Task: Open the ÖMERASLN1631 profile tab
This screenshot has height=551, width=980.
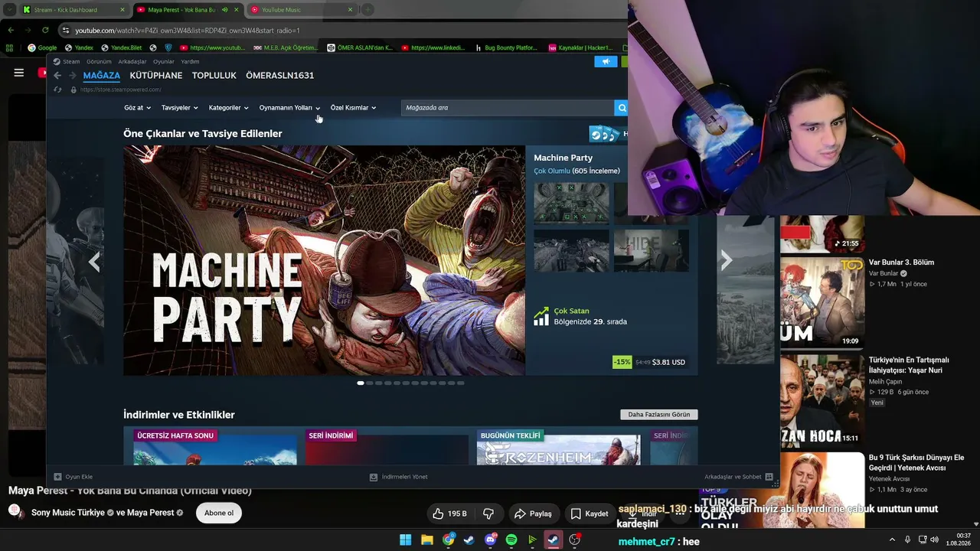Action: [x=280, y=76]
